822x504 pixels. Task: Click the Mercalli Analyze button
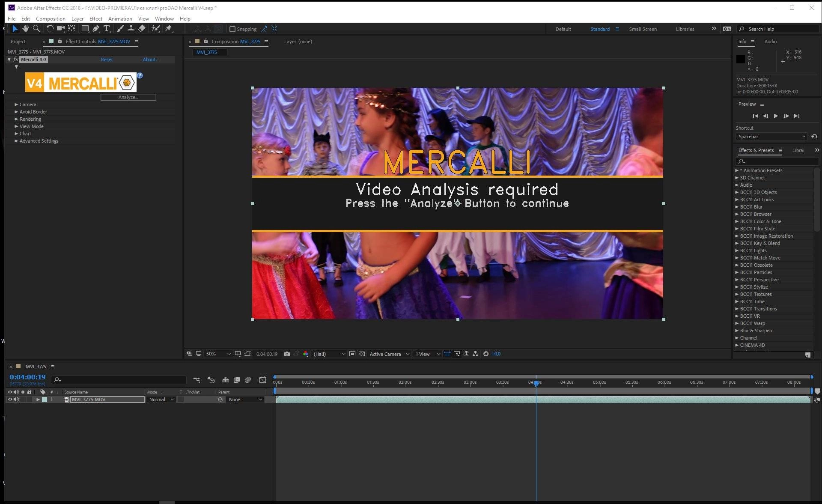128,97
